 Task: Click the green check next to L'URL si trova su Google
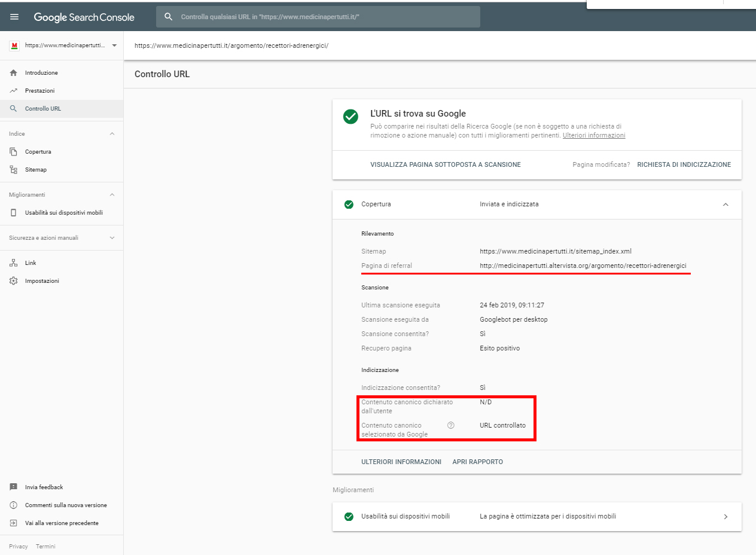point(351,117)
